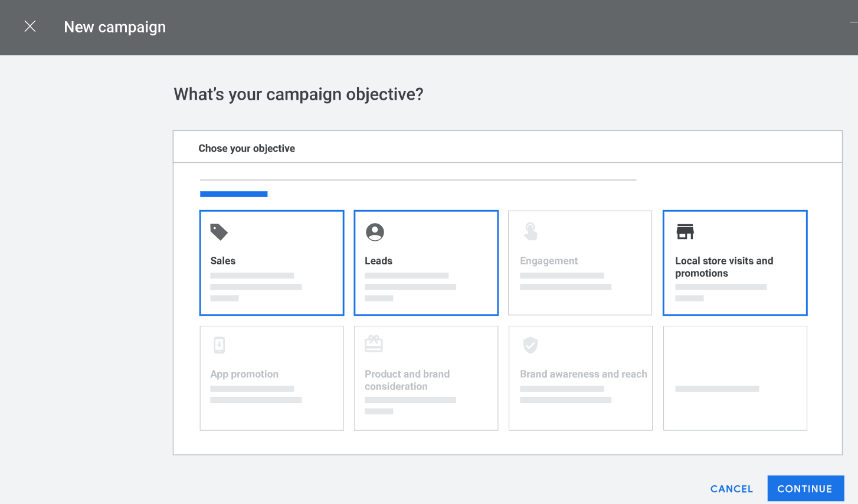The height and width of the screenshot is (504, 858).
Task: Click the Local store storefront icon
Action: pyautogui.click(x=685, y=232)
